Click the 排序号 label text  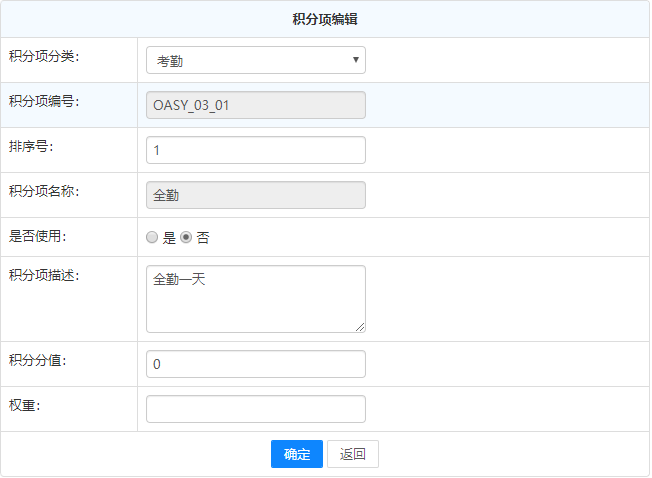(x=30, y=145)
